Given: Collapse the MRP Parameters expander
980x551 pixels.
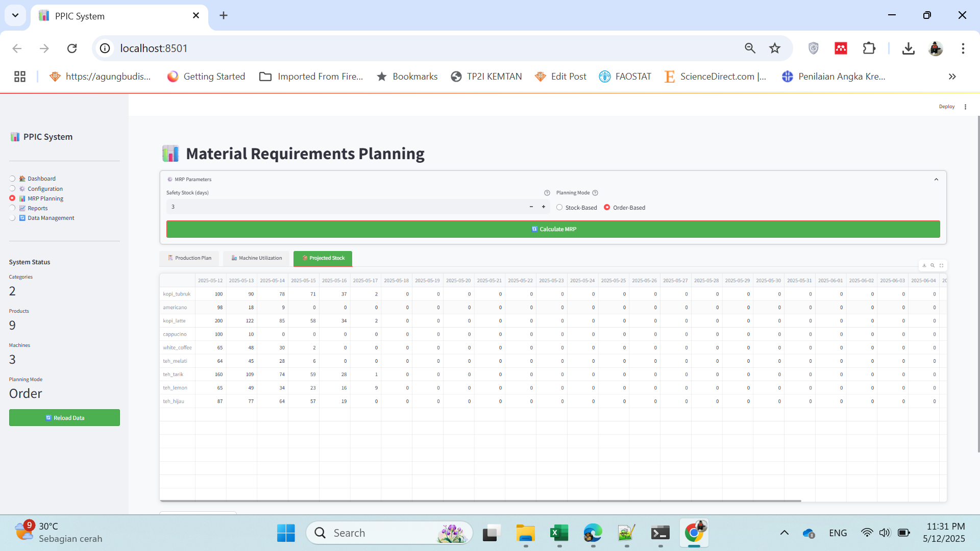Looking at the screenshot, I should (936, 180).
